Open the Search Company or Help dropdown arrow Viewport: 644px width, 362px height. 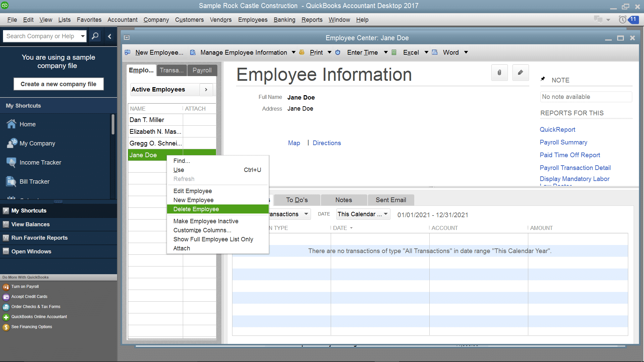click(83, 36)
